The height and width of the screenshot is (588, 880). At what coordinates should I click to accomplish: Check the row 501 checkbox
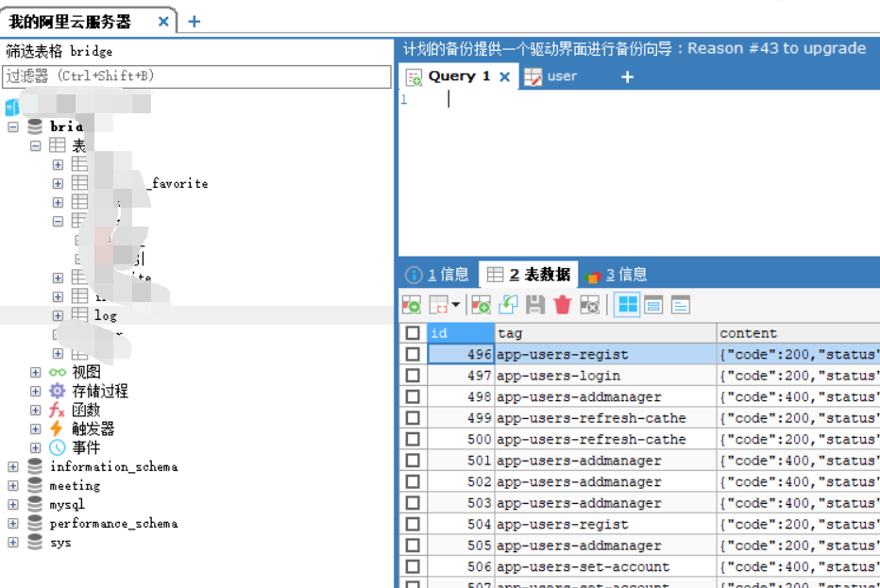click(413, 461)
